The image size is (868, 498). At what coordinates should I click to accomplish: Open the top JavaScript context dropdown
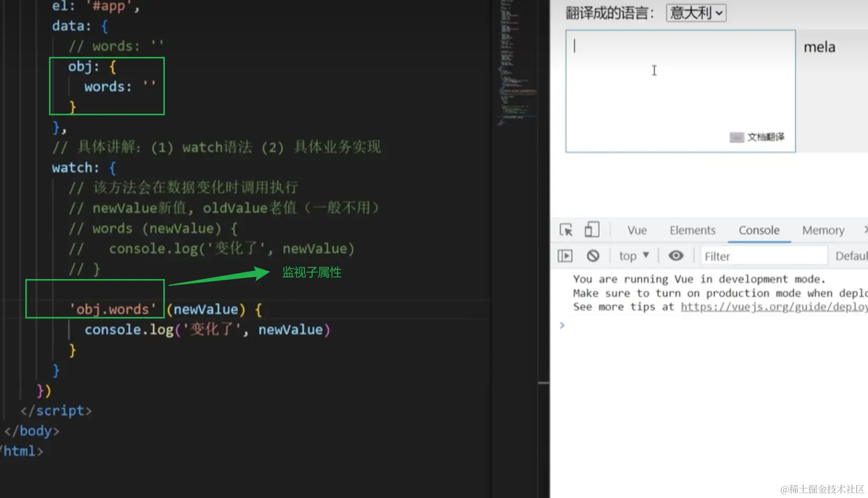click(x=634, y=256)
